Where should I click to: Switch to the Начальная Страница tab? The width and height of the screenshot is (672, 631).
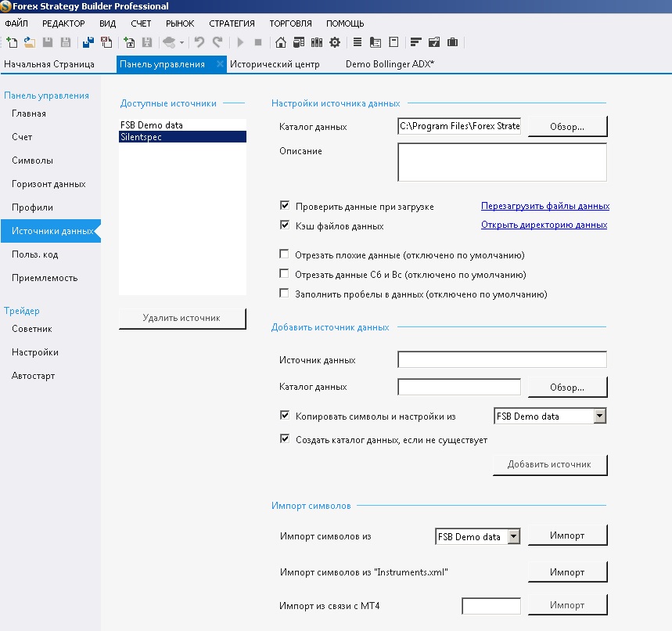pyautogui.click(x=49, y=64)
